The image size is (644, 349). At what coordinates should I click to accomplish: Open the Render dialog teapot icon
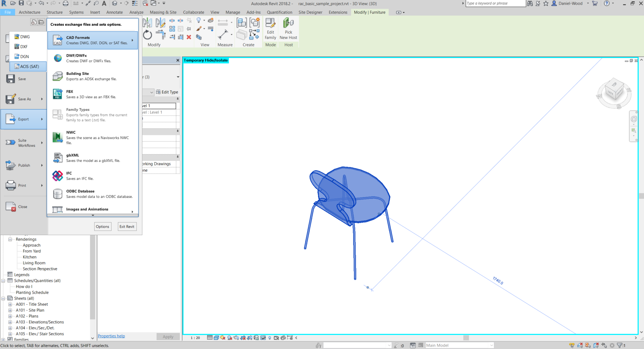pyautogui.click(x=236, y=338)
